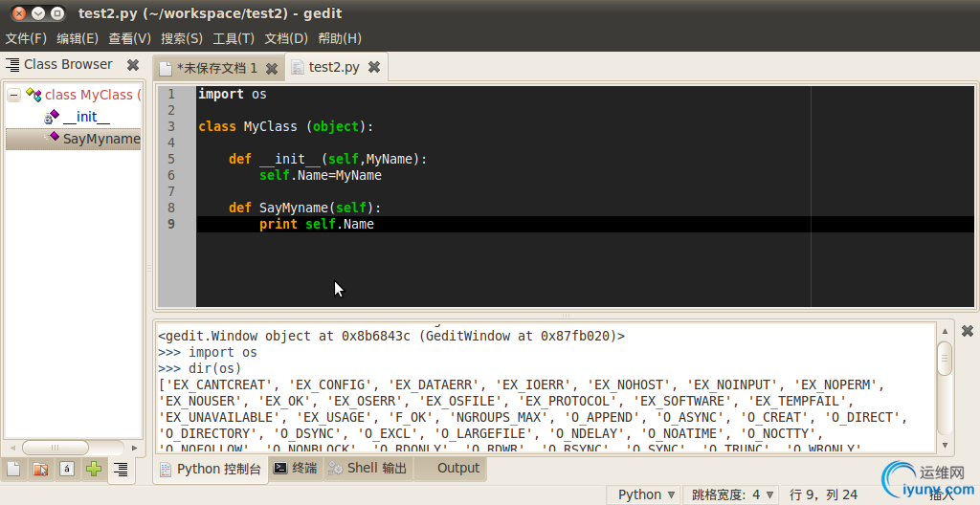Close the unsaved document 1 tab
Screen dimensions: 980x505
[271, 68]
